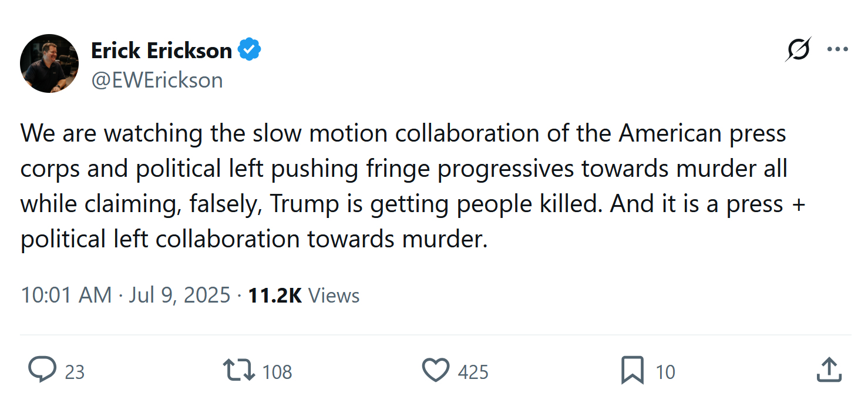868x396 pixels.
Task: Click the bookmark count of 10
Action: (x=665, y=372)
